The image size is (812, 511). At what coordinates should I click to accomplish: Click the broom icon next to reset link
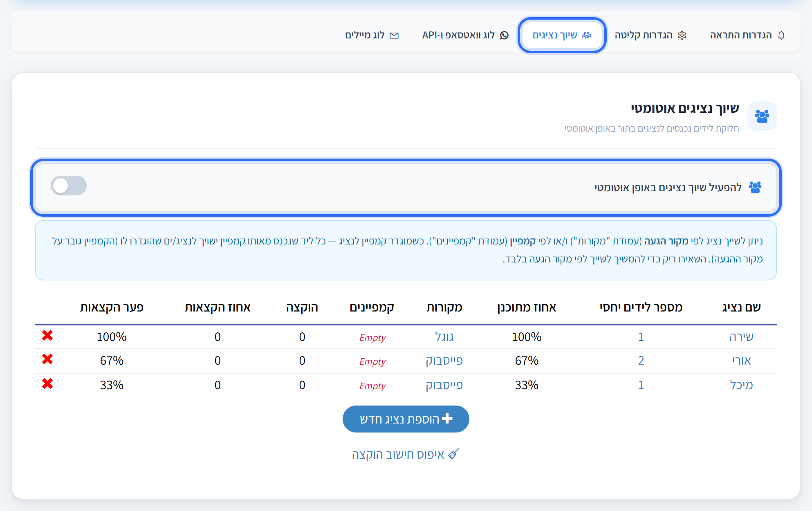tap(454, 454)
